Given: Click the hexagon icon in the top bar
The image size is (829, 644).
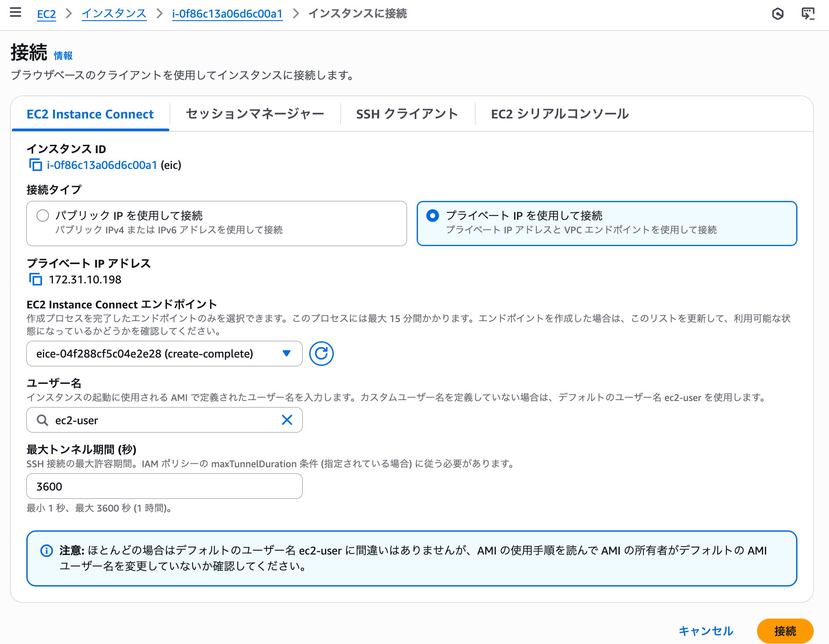Looking at the screenshot, I should [778, 14].
